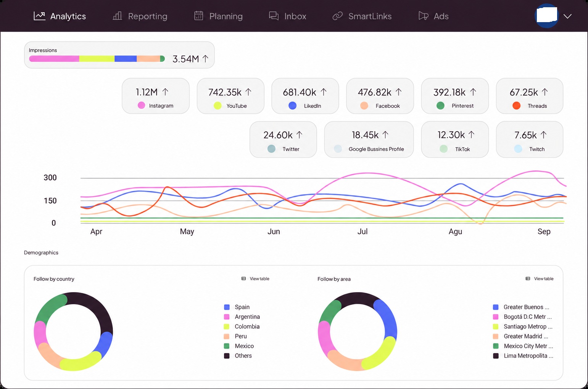Click the Colombia legend entry
The width and height of the screenshot is (588, 389).
242,326
